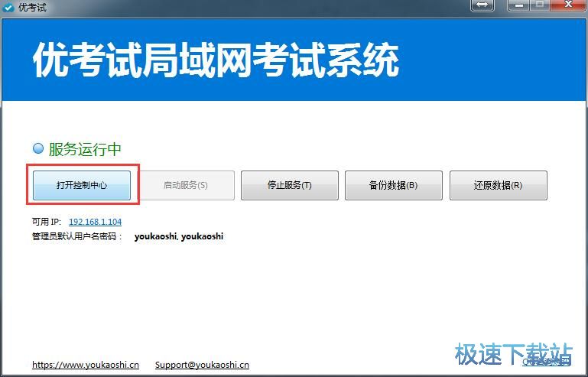Maximize the 优考试 window
Screen dimensions: 588x377
click(x=540, y=5)
